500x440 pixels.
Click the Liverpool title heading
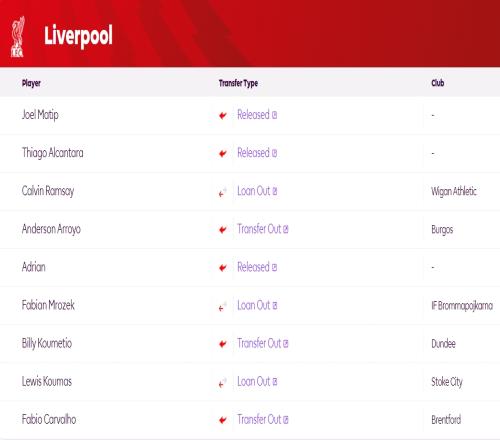pos(78,36)
